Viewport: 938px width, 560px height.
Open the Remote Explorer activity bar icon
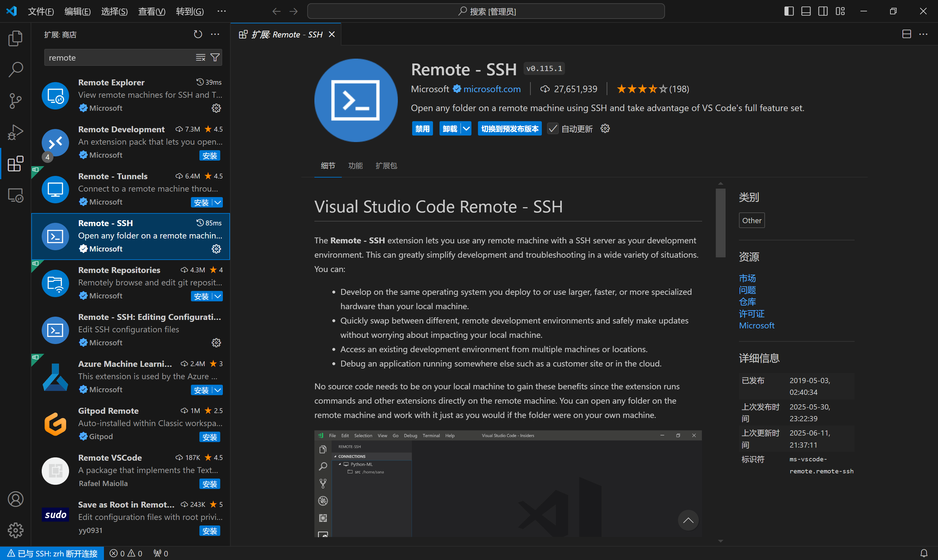pyautogui.click(x=15, y=195)
